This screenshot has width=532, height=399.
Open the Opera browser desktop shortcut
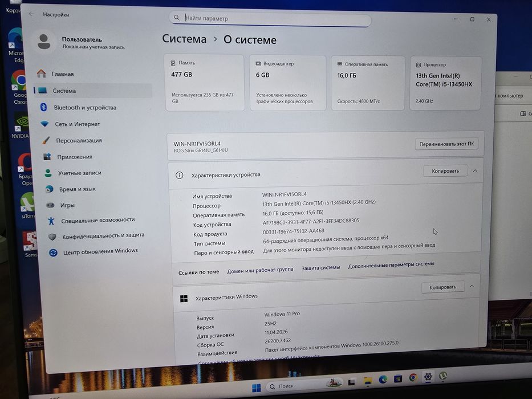[x=25, y=169]
